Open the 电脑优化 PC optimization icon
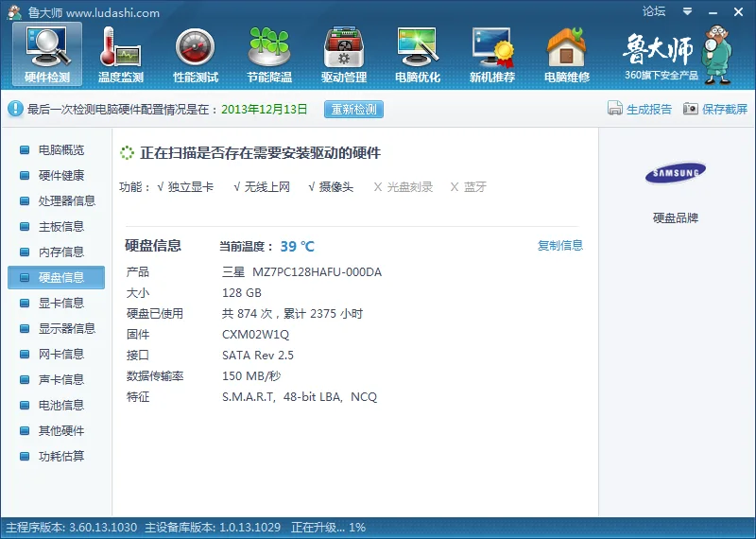 point(418,54)
